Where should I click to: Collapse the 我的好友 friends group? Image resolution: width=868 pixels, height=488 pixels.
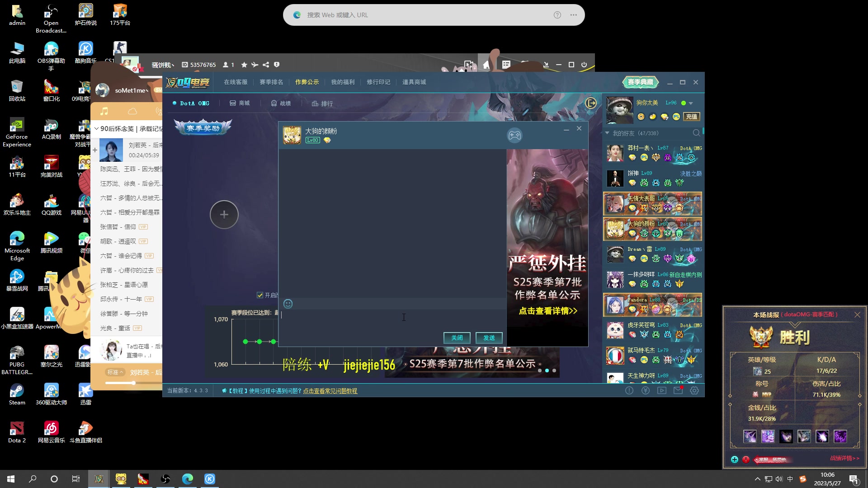(607, 133)
